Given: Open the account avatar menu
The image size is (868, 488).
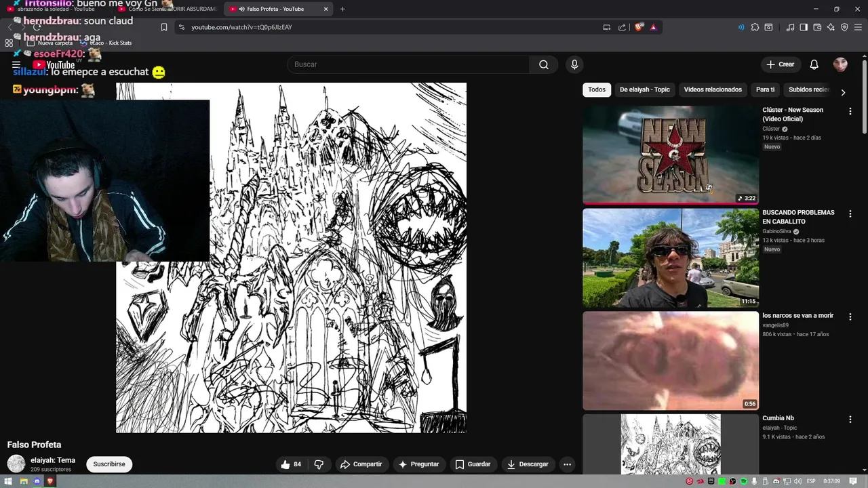Looking at the screenshot, I should pos(840,64).
